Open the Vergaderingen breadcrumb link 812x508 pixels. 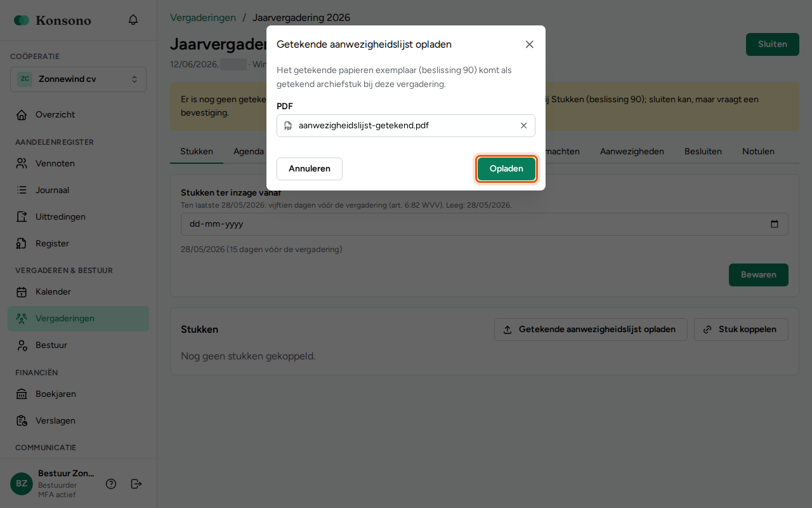coord(203,18)
